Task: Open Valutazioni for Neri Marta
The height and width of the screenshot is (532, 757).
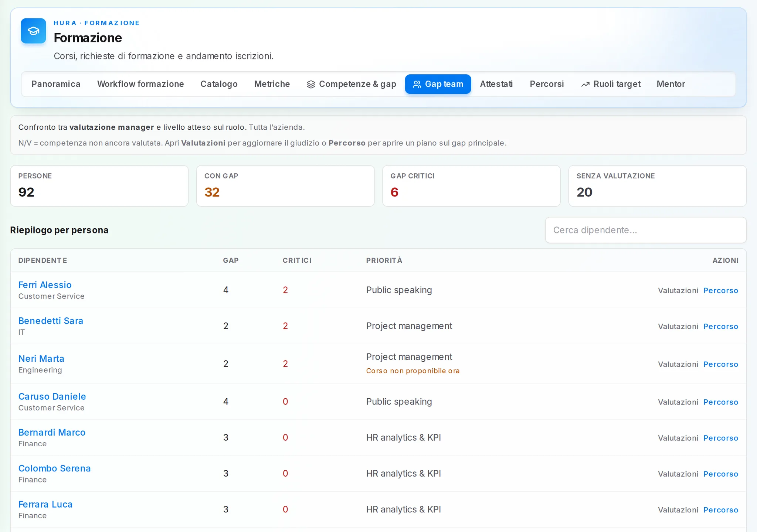Action: coord(678,364)
